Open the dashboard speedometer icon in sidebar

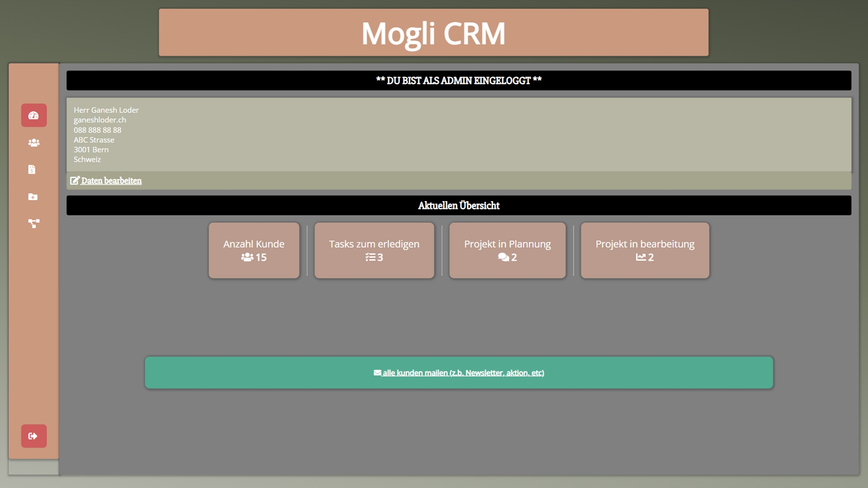[34, 115]
